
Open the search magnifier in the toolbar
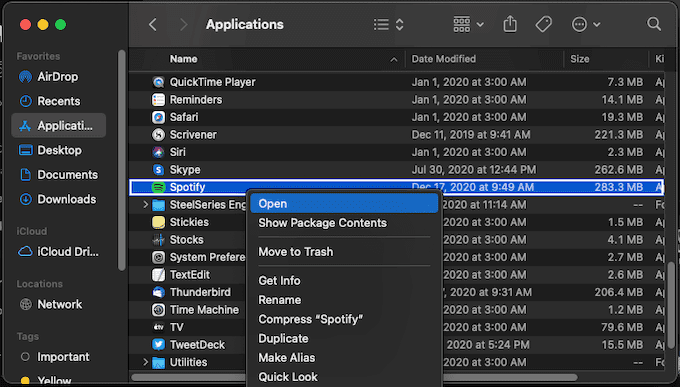coord(654,24)
